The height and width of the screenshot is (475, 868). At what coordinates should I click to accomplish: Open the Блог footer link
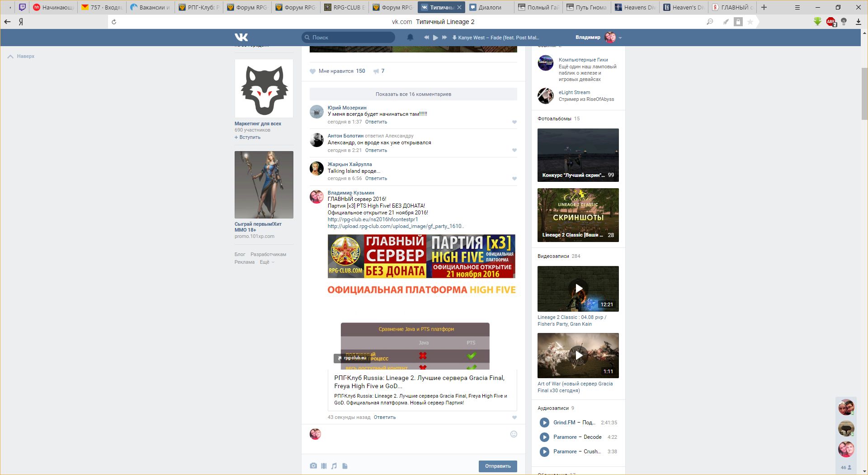pos(240,255)
